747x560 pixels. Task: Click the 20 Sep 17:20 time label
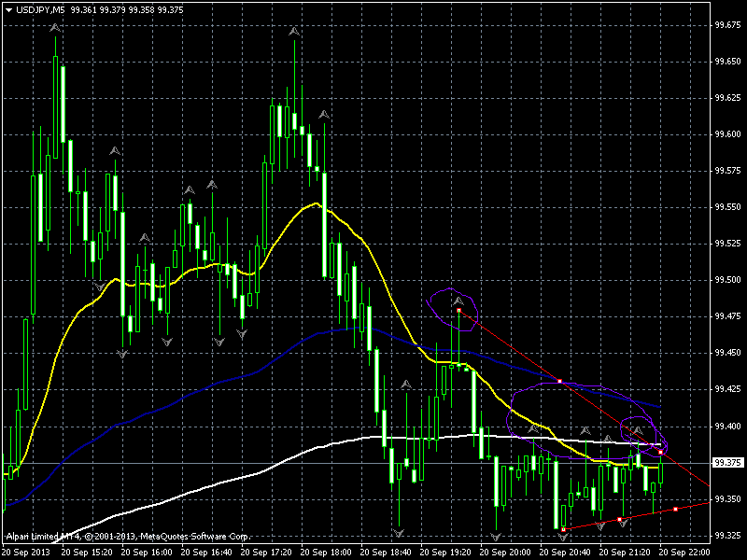click(x=266, y=553)
